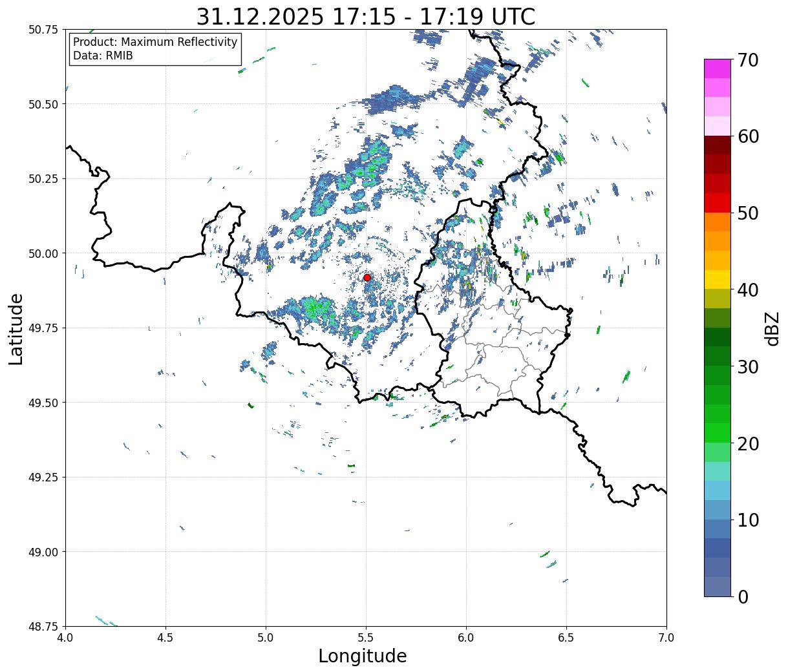The image size is (788, 672).
Task: Click the colorbar tick label 60
Action: click(749, 136)
